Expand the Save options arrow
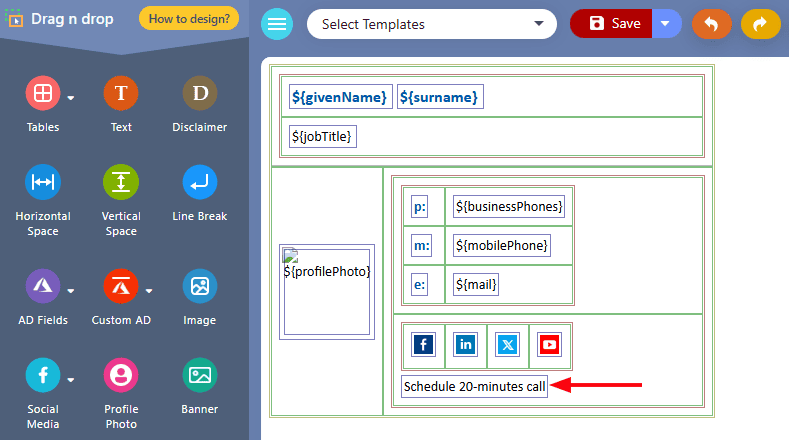The height and width of the screenshot is (440, 789). pos(666,23)
